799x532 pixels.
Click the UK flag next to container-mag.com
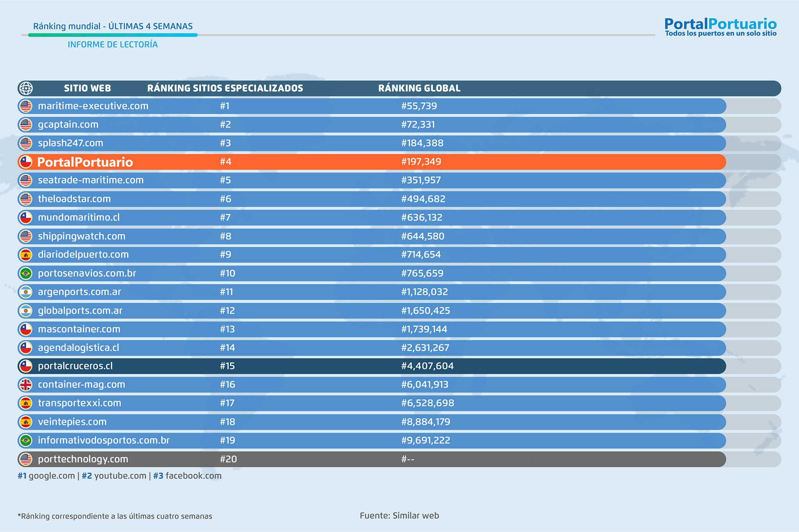26,385
